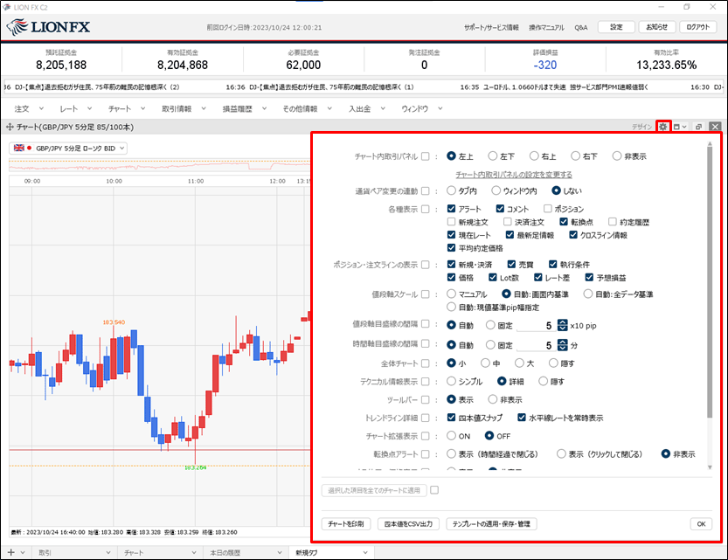This screenshot has height=560, width=728.
Task: Toggle the 予想損益 checkbox
Action: click(x=589, y=278)
